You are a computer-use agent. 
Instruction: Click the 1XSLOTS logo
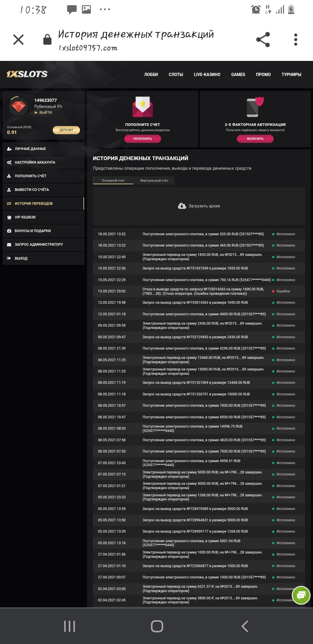click(27, 74)
